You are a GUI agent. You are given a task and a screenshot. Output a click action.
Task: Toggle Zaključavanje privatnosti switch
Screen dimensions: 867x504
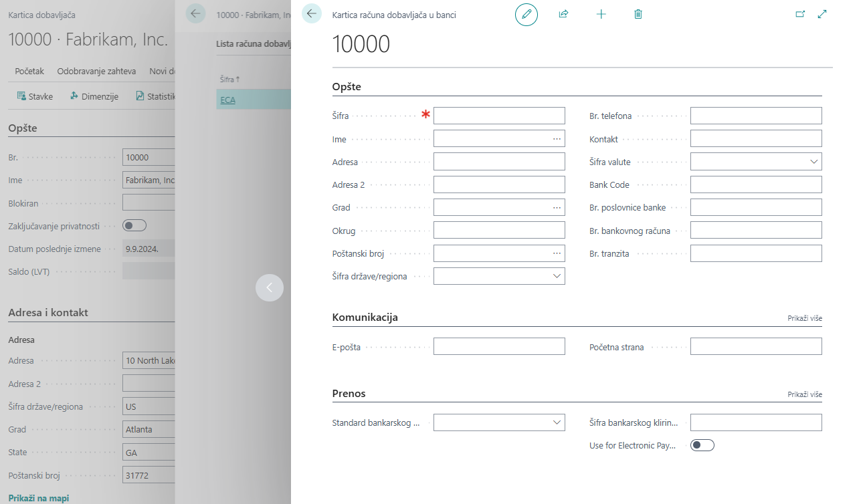pyautogui.click(x=134, y=225)
